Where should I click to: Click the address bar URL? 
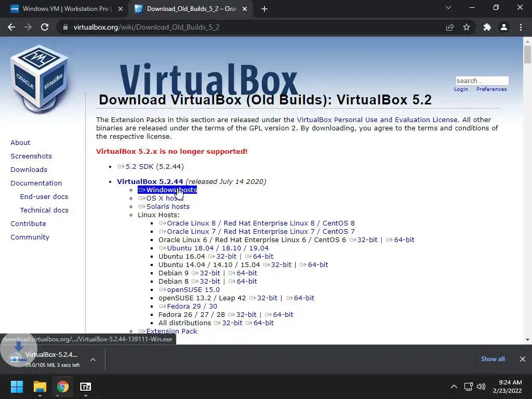(x=146, y=27)
